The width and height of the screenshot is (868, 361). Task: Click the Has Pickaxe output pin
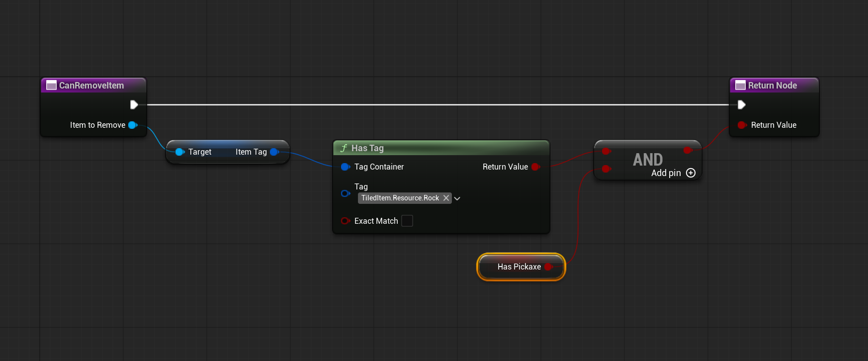(x=548, y=267)
